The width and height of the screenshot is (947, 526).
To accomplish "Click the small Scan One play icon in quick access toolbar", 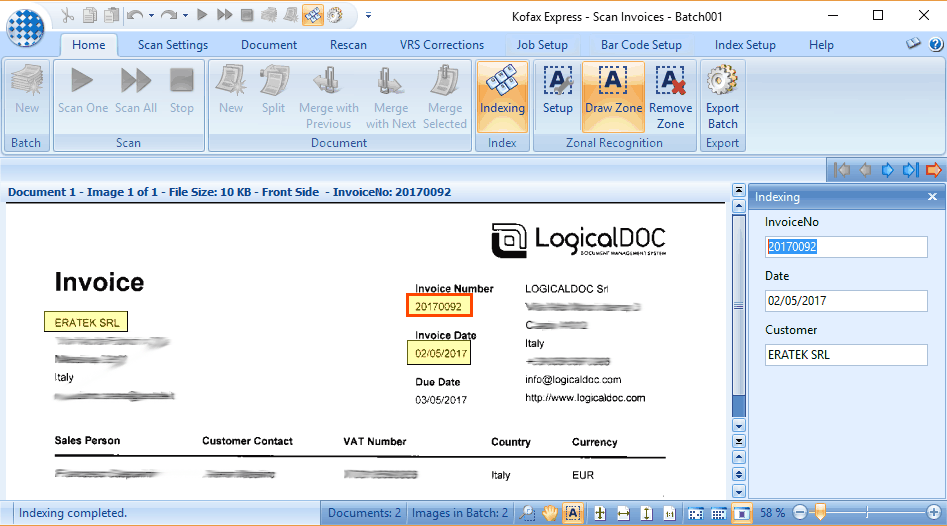I will 202,15.
